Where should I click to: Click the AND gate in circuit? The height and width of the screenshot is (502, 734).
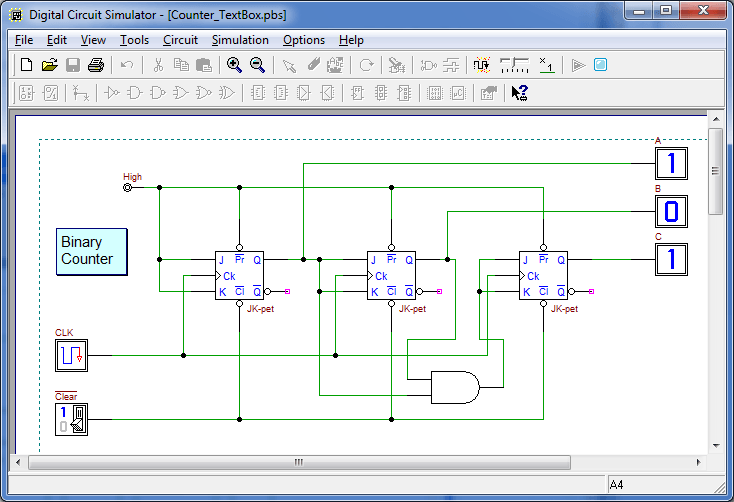pyautogui.click(x=453, y=386)
